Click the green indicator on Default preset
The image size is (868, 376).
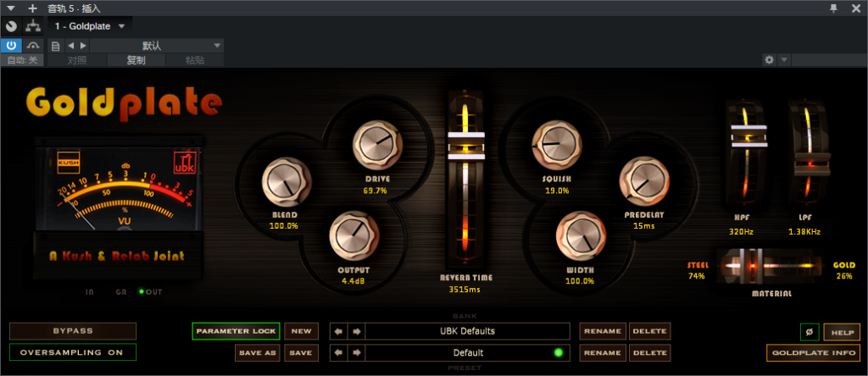(558, 352)
